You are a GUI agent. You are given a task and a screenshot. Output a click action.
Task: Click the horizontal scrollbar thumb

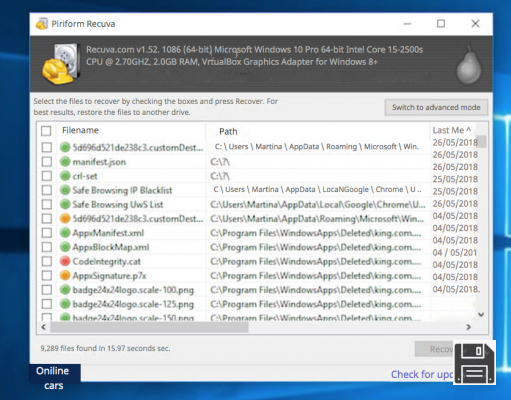(149, 327)
